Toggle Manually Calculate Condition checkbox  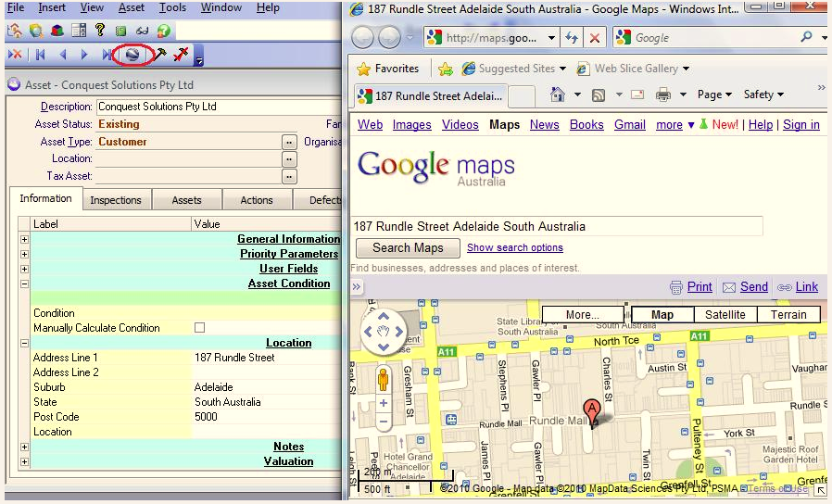(199, 328)
